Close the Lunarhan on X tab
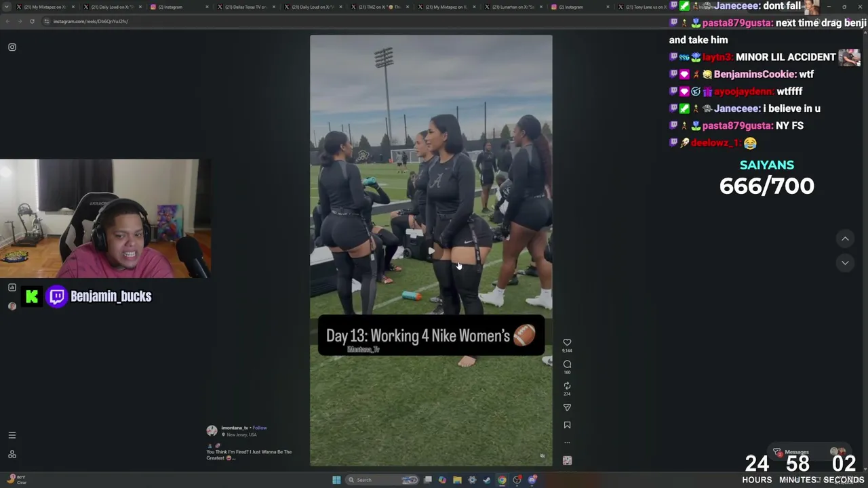The width and height of the screenshot is (868, 488). (x=542, y=7)
